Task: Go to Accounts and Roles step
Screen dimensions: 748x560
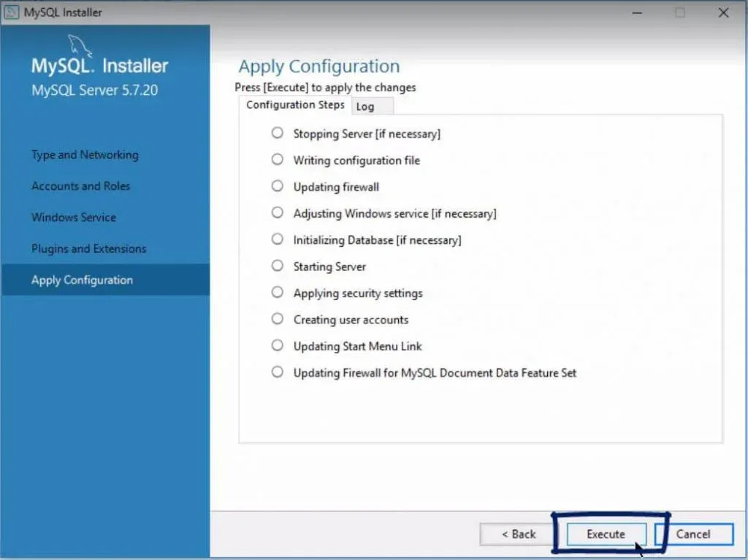Action: tap(80, 186)
